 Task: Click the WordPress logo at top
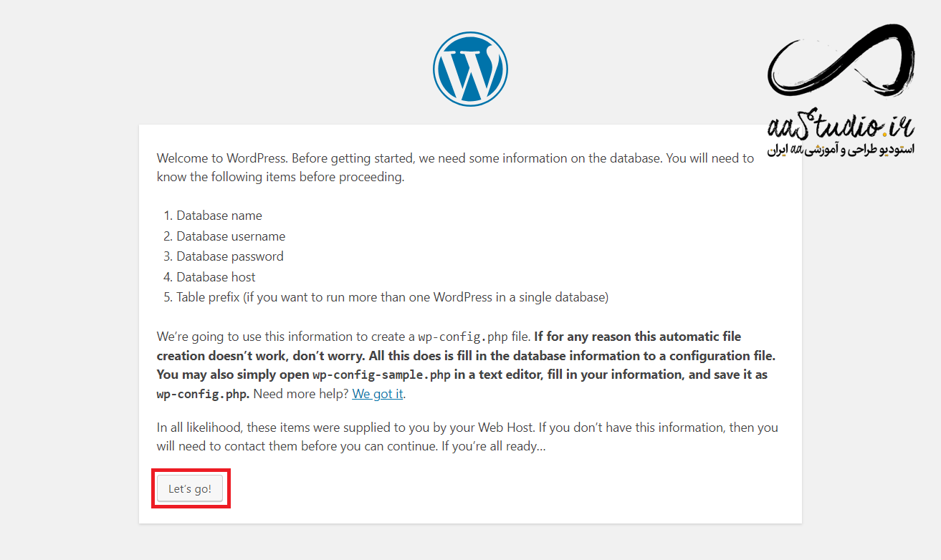click(470, 69)
